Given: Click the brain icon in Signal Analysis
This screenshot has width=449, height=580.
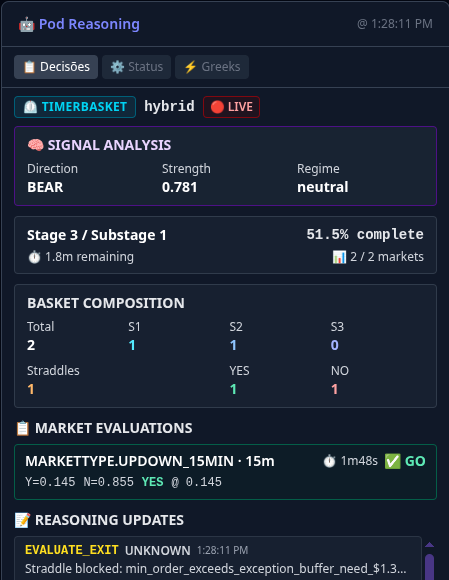Looking at the screenshot, I should (36, 145).
